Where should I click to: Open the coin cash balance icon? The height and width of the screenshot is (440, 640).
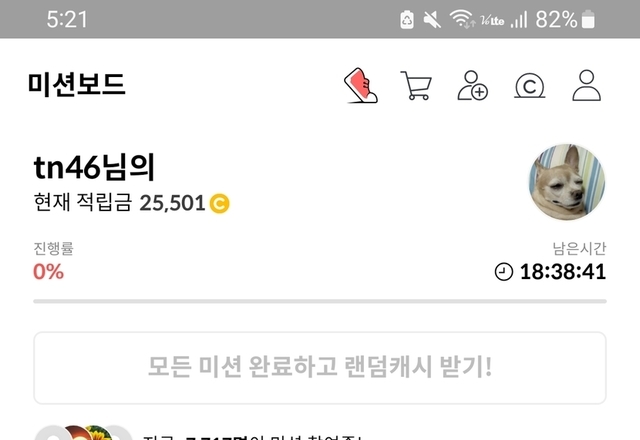click(x=529, y=86)
